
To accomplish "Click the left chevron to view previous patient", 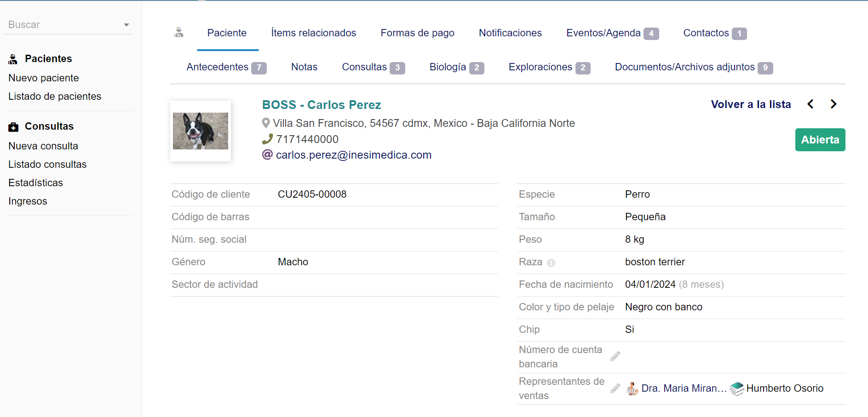I will (x=811, y=104).
